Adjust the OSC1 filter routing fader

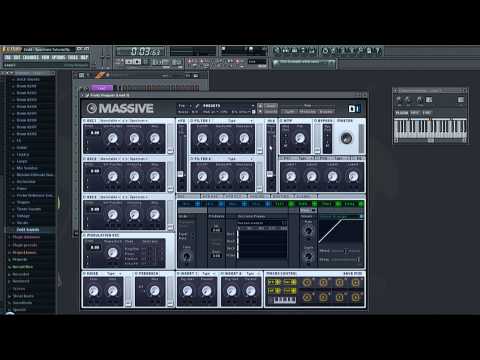170,151
